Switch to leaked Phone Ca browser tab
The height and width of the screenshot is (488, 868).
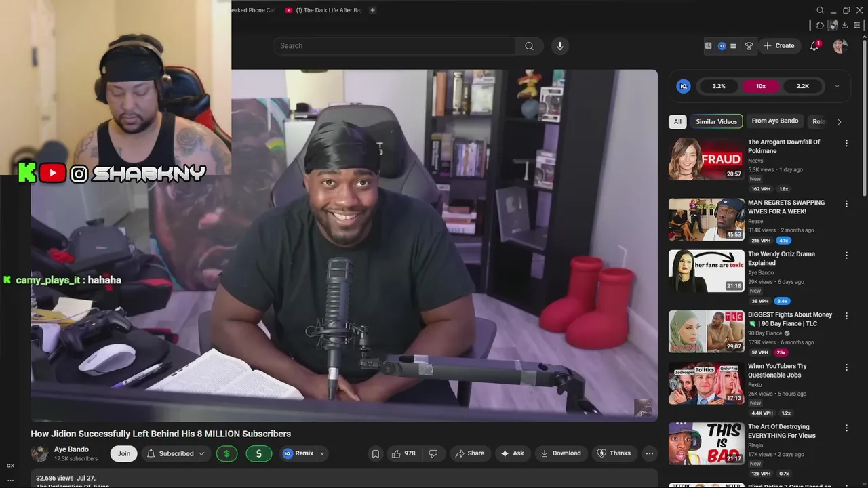click(x=252, y=10)
